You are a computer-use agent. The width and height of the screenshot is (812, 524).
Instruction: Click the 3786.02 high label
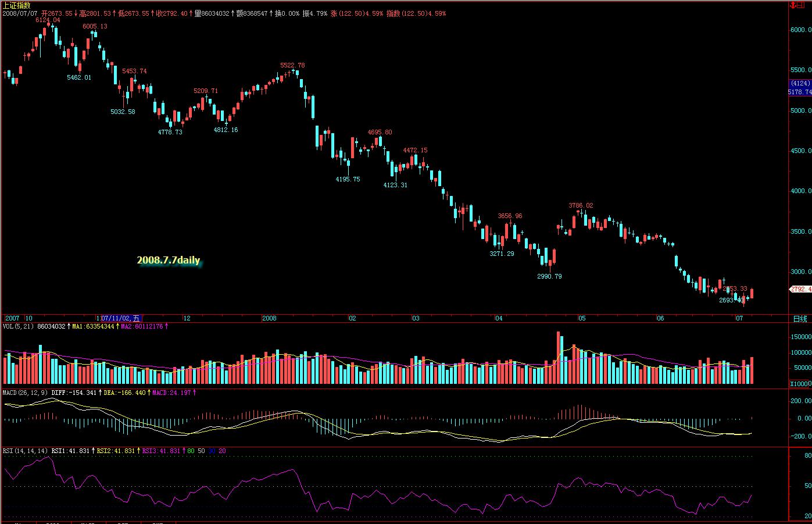click(581, 205)
